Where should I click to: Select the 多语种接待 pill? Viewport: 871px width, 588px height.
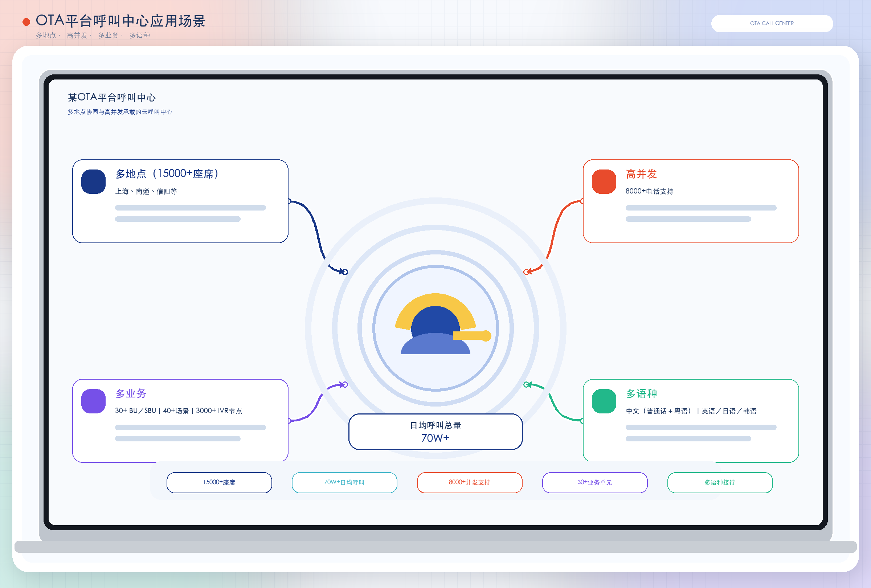point(720,482)
